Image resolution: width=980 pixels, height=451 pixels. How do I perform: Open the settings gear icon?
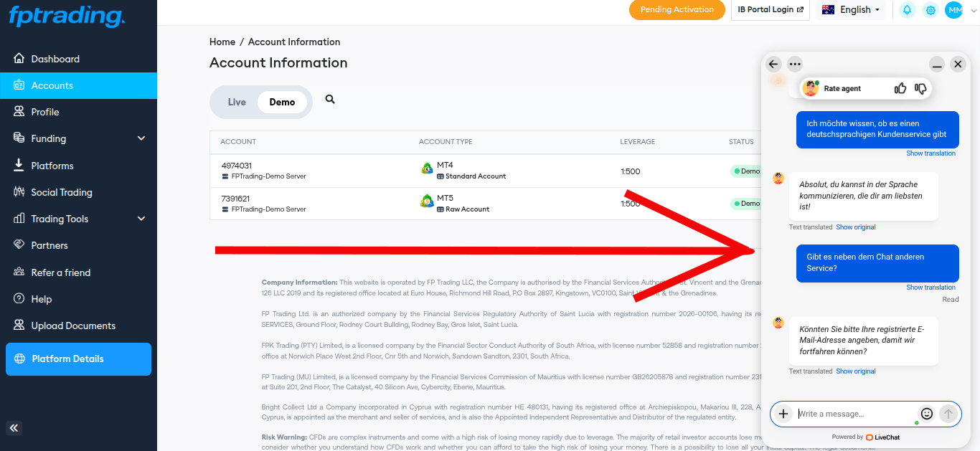coord(930,10)
